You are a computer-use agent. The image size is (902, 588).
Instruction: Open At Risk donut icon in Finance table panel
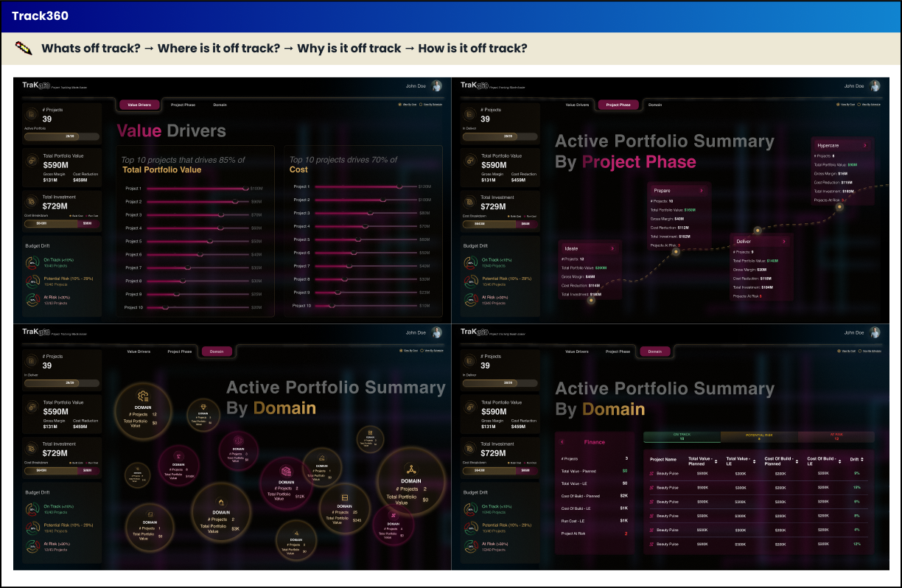(x=469, y=546)
